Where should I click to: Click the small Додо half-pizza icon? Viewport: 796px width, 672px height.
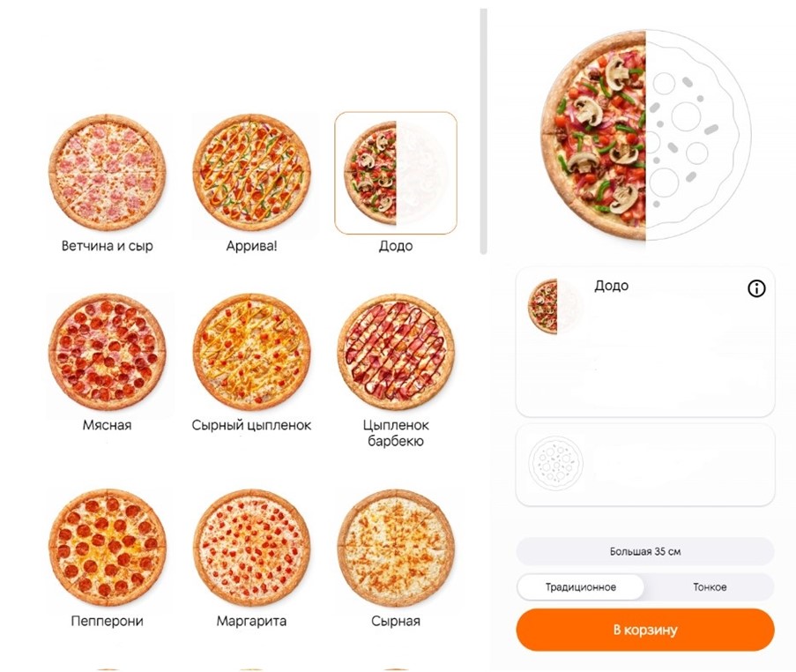click(x=543, y=306)
